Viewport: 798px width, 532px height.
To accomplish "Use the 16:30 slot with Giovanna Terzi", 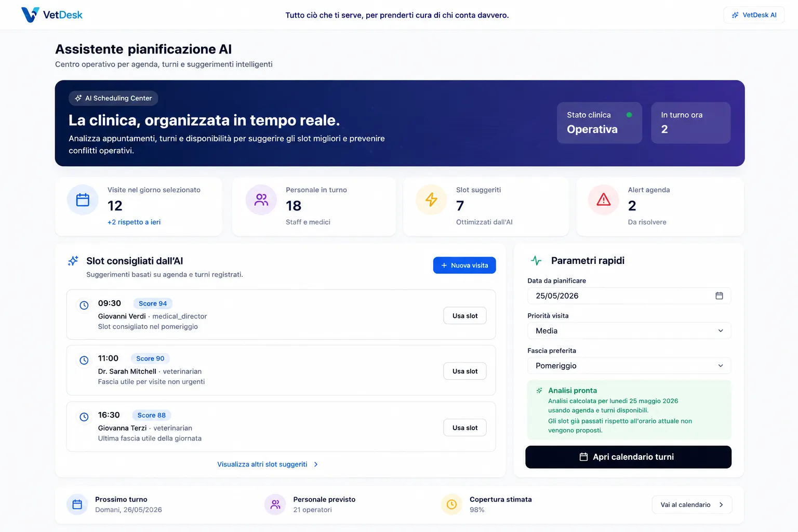I will click(x=465, y=428).
